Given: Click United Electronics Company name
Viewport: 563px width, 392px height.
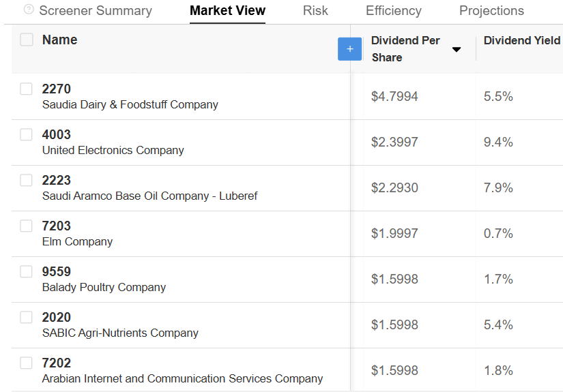Looking at the screenshot, I should tap(113, 150).
